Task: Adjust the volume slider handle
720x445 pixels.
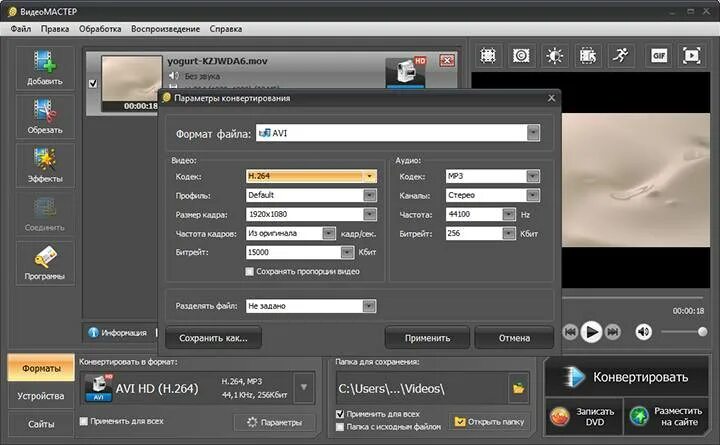Action: [702, 332]
